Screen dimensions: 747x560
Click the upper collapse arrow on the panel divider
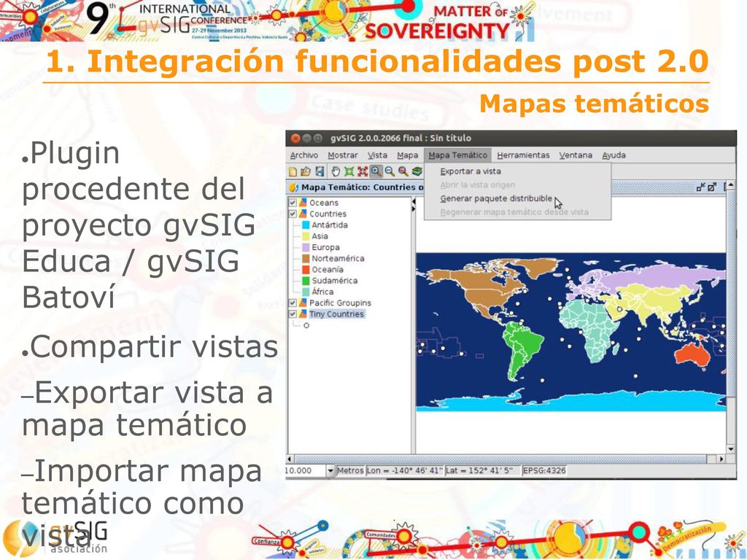pos(414,202)
